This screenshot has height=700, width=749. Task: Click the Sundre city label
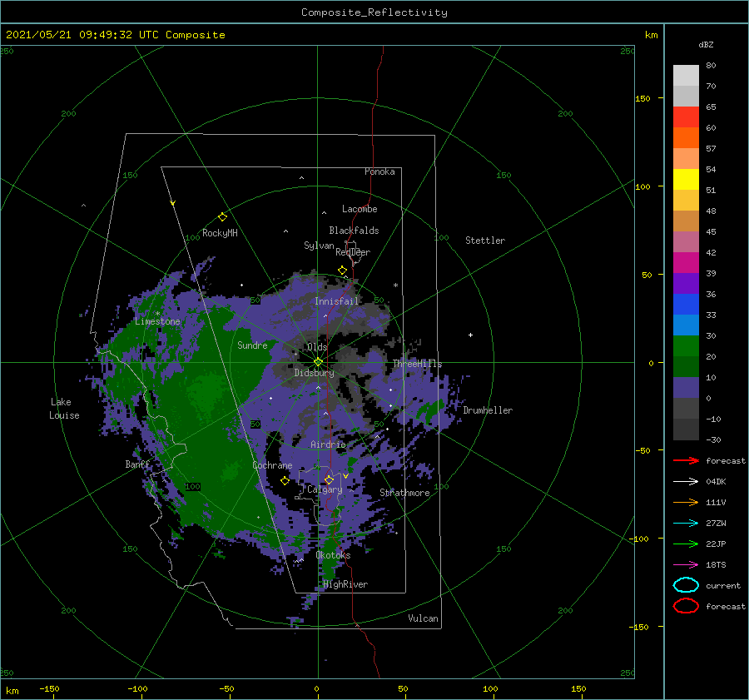pos(253,345)
